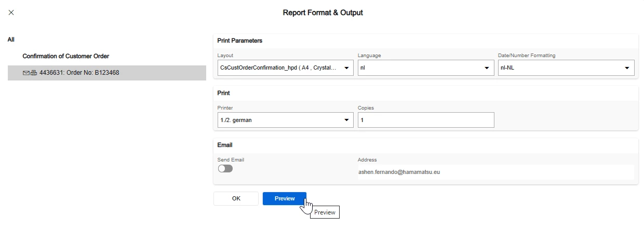Screen dimensions: 644x229
Task: Open the Layout dropdown
Action: (286, 68)
